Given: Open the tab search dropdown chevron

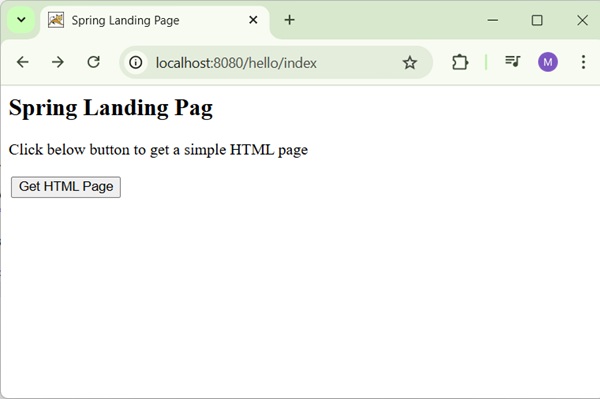Looking at the screenshot, I should 21,20.
